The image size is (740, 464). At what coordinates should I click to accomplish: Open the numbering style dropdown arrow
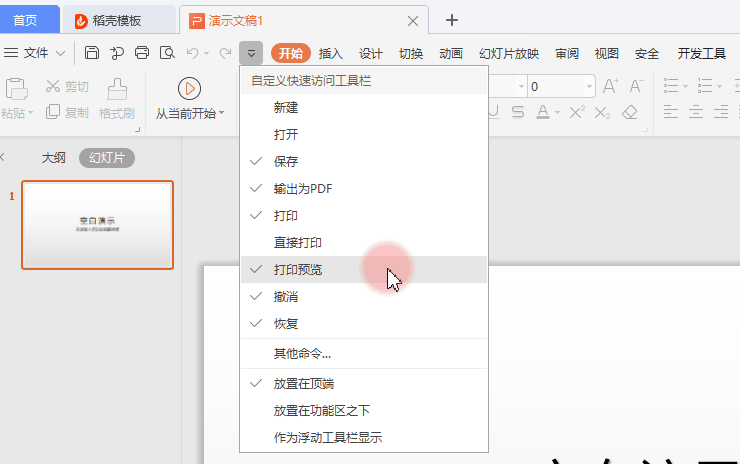tap(719, 86)
